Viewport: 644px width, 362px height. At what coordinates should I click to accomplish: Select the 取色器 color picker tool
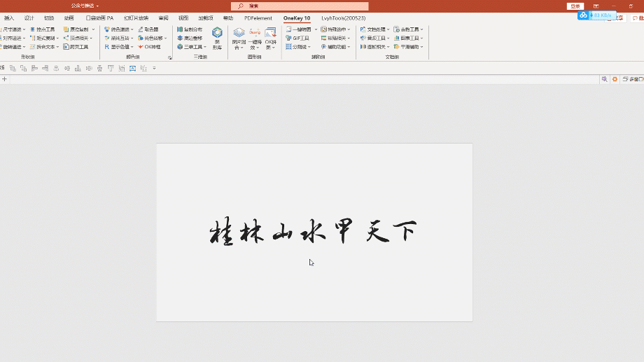pyautogui.click(x=148, y=29)
